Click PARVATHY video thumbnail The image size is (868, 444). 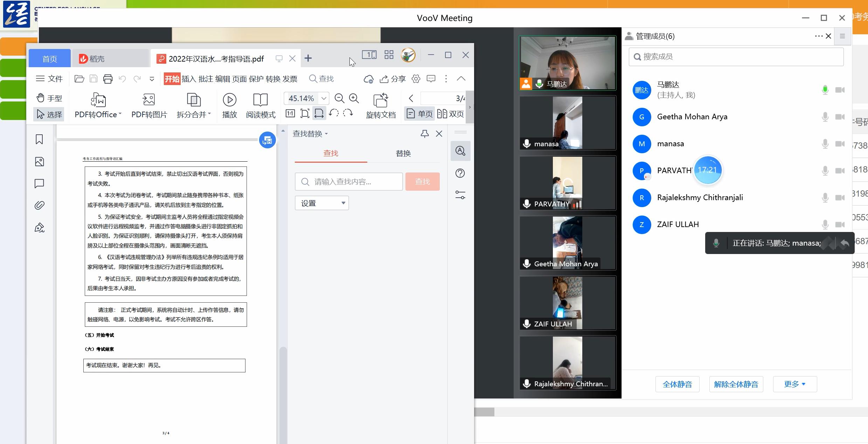point(567,183)
